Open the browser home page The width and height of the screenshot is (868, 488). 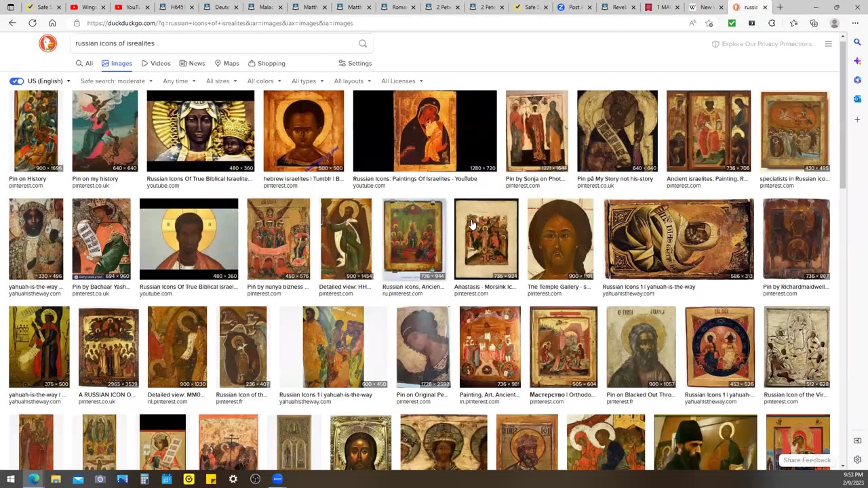tap(52, 23)
